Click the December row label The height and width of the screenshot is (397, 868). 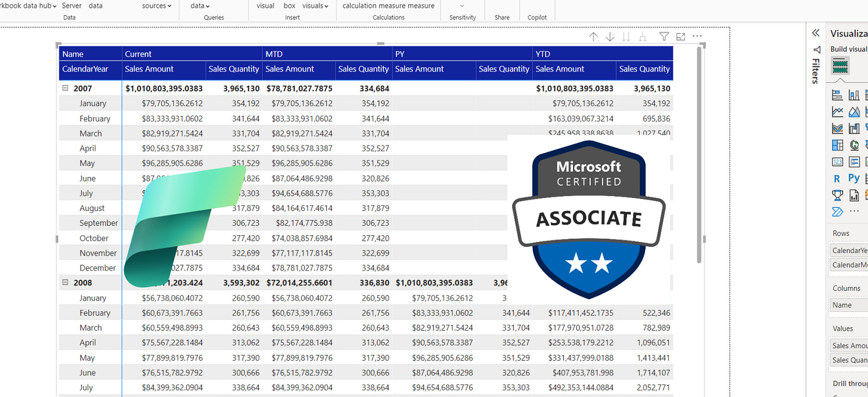[x=98, y=268]
